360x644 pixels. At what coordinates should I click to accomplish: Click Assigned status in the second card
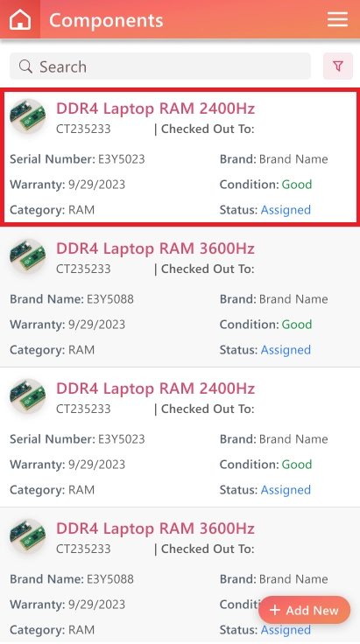coord(286,350)
